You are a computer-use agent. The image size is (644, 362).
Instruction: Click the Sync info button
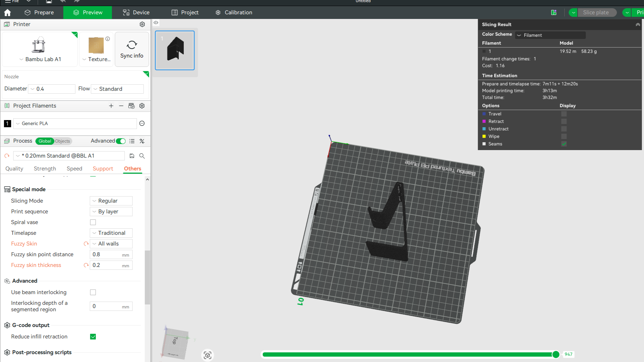tap(132, 49)
